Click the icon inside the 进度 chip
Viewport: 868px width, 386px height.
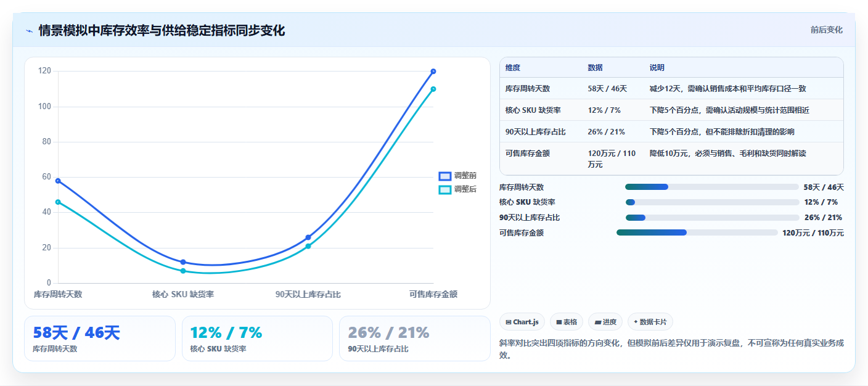click(x=598, y=322)
